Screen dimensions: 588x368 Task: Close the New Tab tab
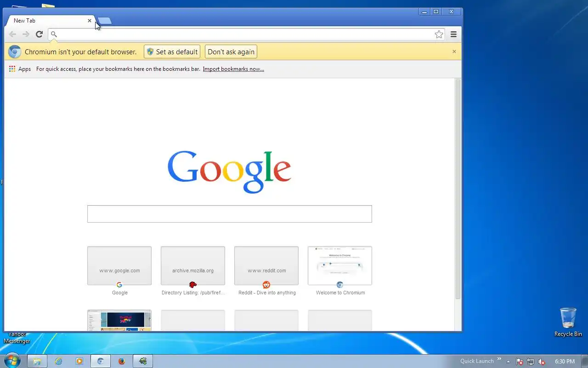90,21
